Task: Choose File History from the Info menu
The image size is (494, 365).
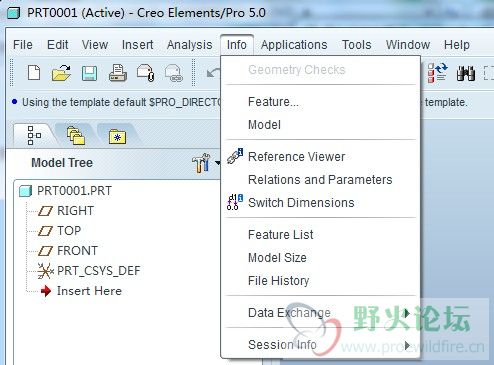Action: [x=320, y=281]
